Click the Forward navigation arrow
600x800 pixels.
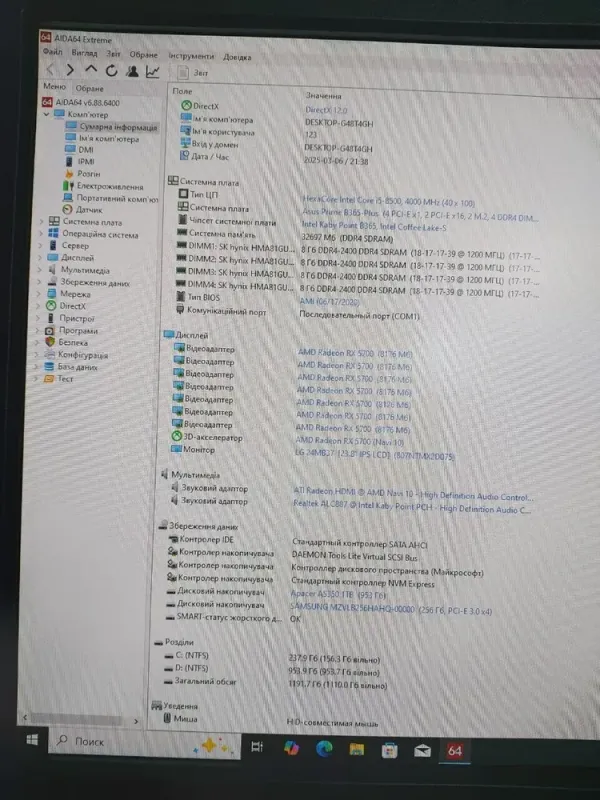[x=68, y=71]
